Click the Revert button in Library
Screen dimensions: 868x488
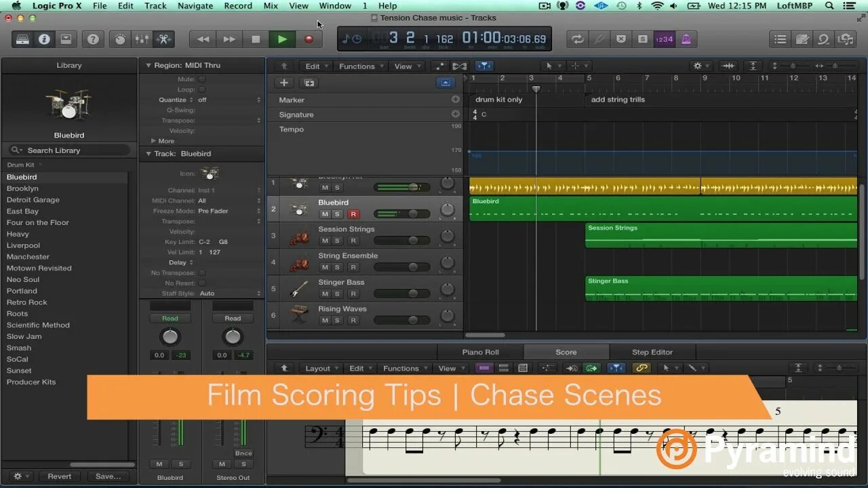point(59,476)
